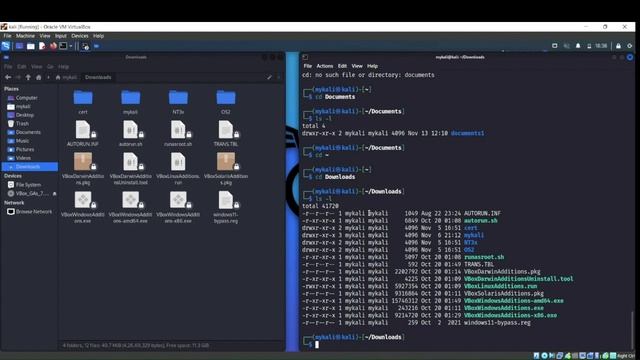The height and width of the screenshot is (360, 640).
Task: Click the show desktop panel icon
Action: [19, 46]
